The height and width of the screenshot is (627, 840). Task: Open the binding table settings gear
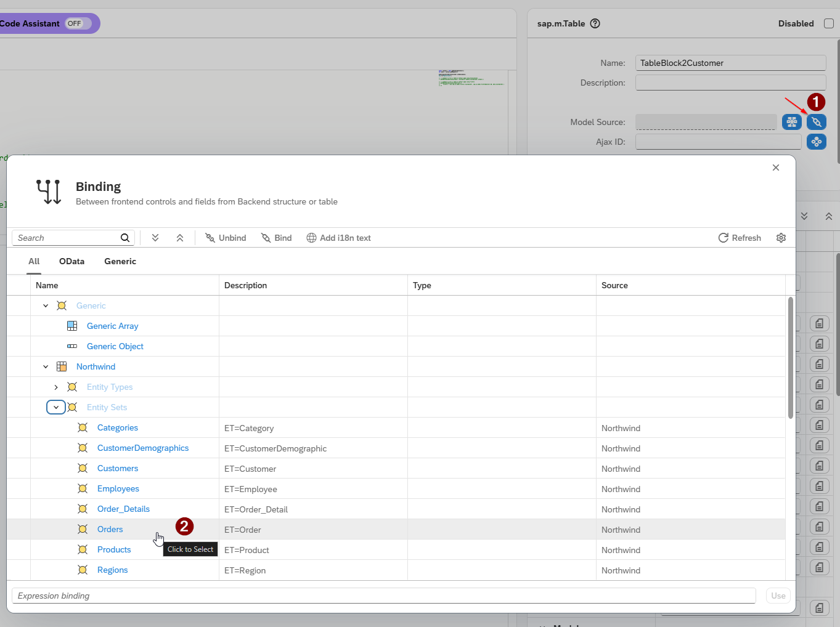[781, 238]
